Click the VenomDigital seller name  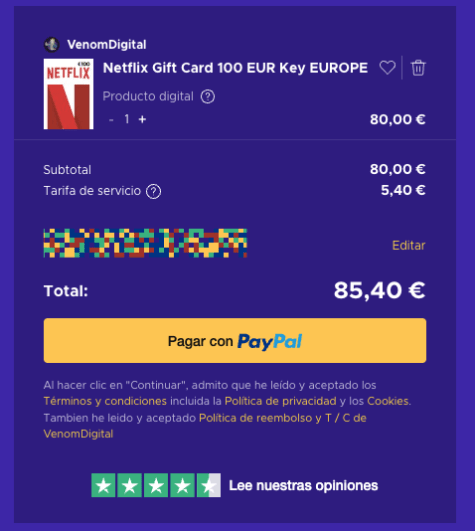pos(107,44)
